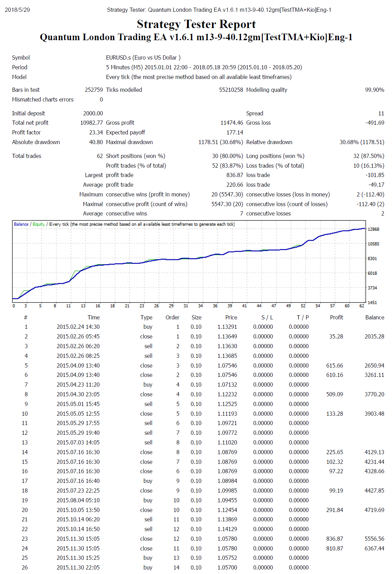Click Absolute drawdown value 40.80
The width and height of the screenshot is (392, 574).
point(96,142)
